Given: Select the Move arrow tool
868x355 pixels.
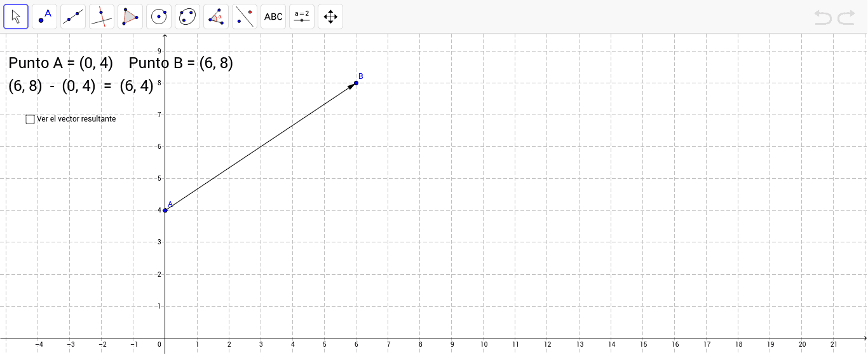Looking at the screenshot, I should (16, 17).
